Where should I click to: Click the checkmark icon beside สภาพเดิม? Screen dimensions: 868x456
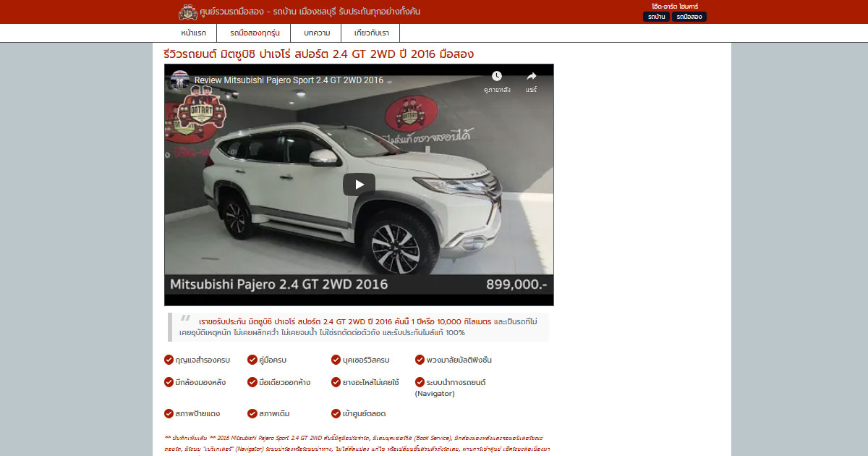click(x=252, y=414)
